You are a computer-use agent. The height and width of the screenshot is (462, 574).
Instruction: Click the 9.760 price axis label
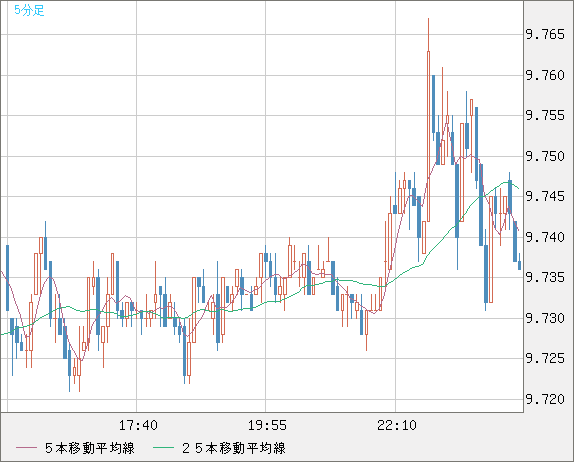pyautogui.click(x=545, y=75)
